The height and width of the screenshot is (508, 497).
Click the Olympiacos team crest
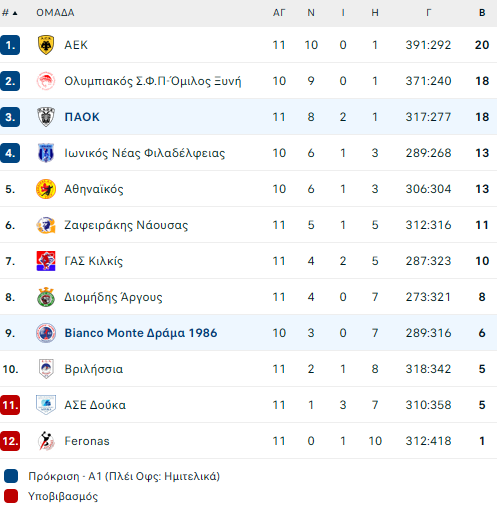[x=46, y=81]
